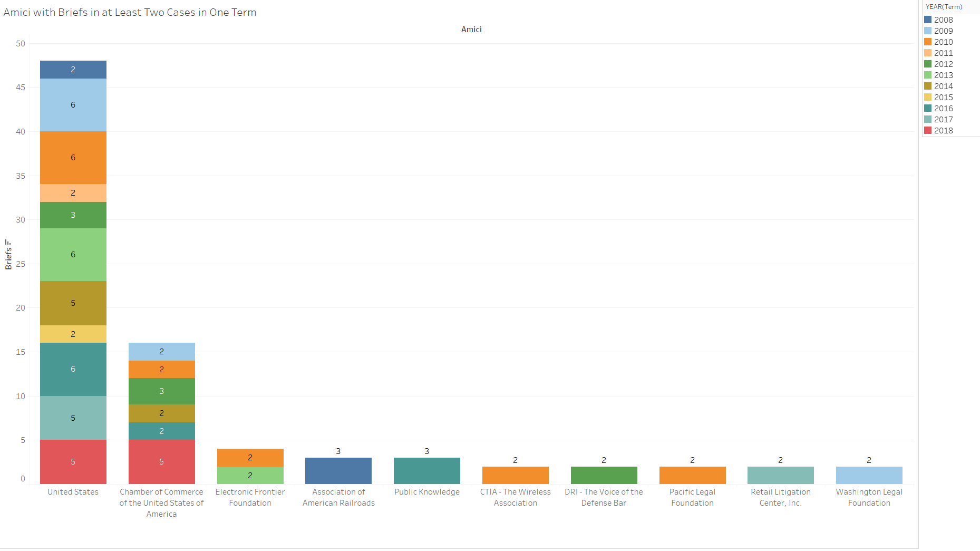Screen dimensions: 980x551
Task: Select Chamber of Commerce red segment
Action: coord(162,462)
